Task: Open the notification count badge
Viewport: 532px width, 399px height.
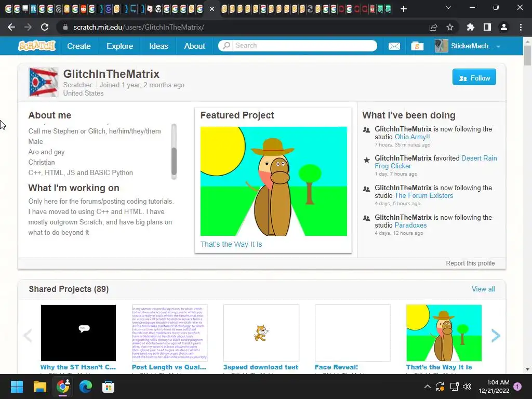Action: coord(517,387)
